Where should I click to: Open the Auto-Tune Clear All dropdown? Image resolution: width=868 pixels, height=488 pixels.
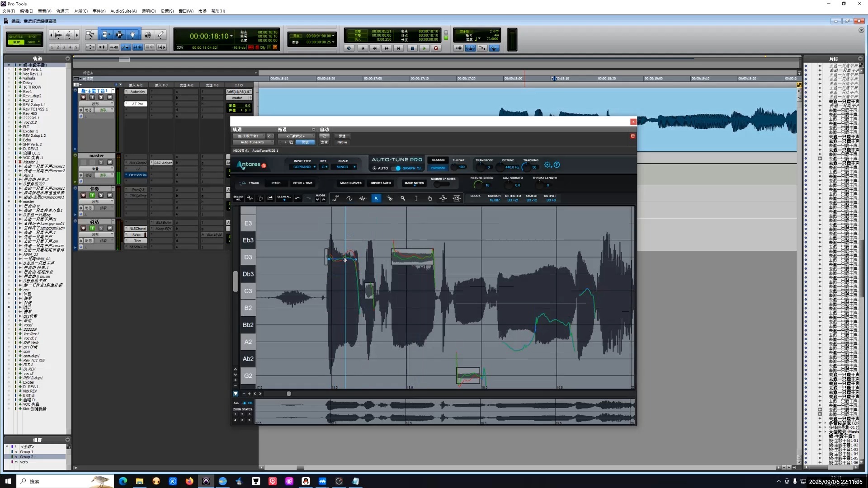[284, 198]
